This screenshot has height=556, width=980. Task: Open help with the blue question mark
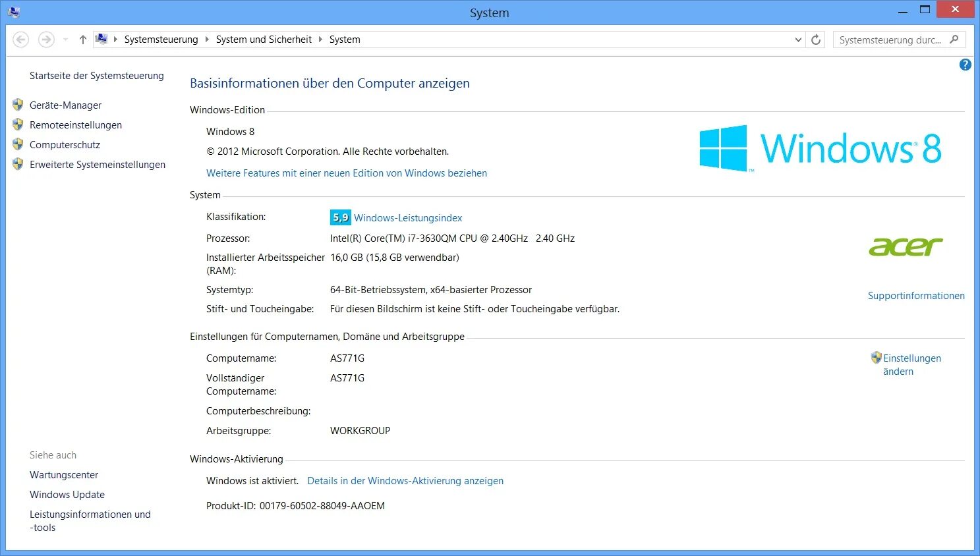click(x=966, y=65)
